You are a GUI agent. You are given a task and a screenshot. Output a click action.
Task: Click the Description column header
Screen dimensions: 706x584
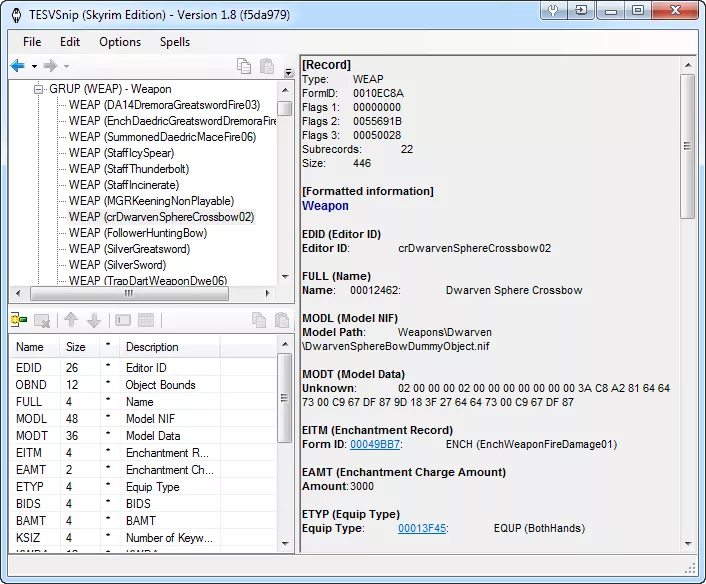[x=170, y=347]
